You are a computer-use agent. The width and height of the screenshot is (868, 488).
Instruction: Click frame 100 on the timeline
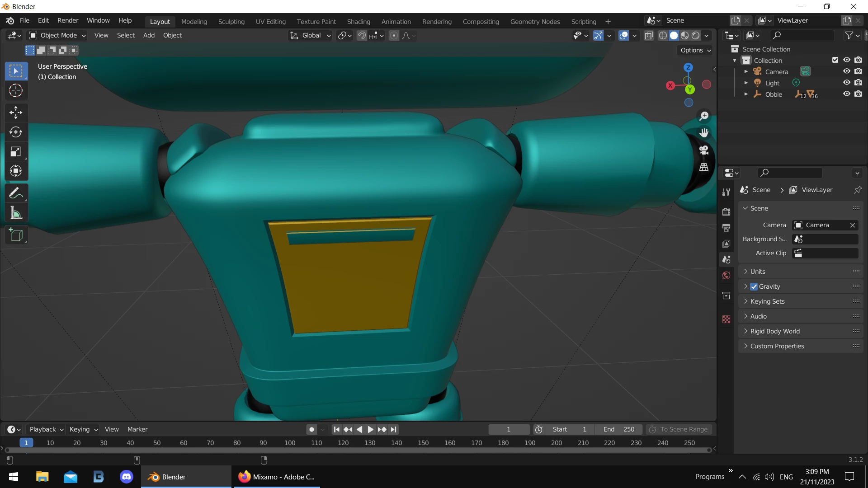pos(290,443)
